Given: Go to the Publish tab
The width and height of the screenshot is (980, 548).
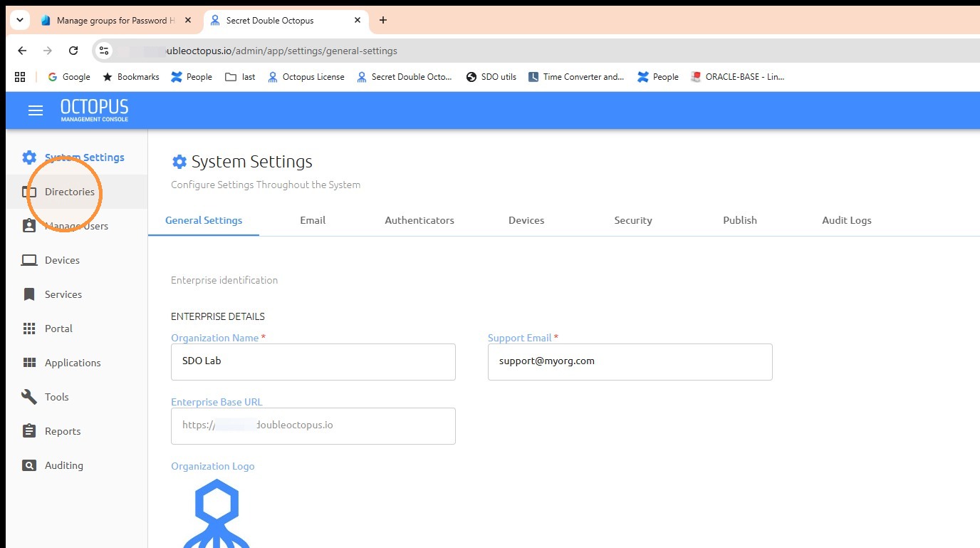Looking at the screenshot, I should [740, 220].
